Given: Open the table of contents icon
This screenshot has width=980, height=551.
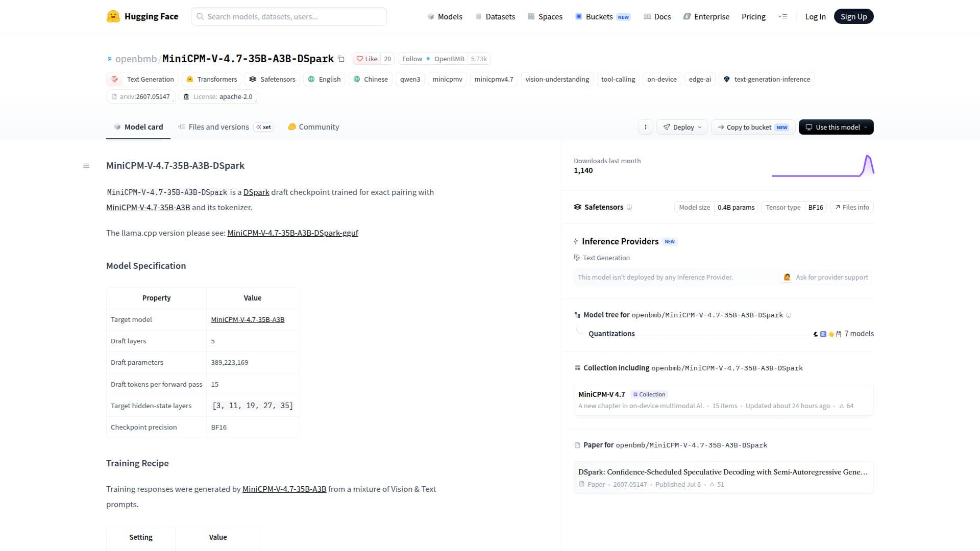Looking at the screenshot, I should tap(86, 166).
